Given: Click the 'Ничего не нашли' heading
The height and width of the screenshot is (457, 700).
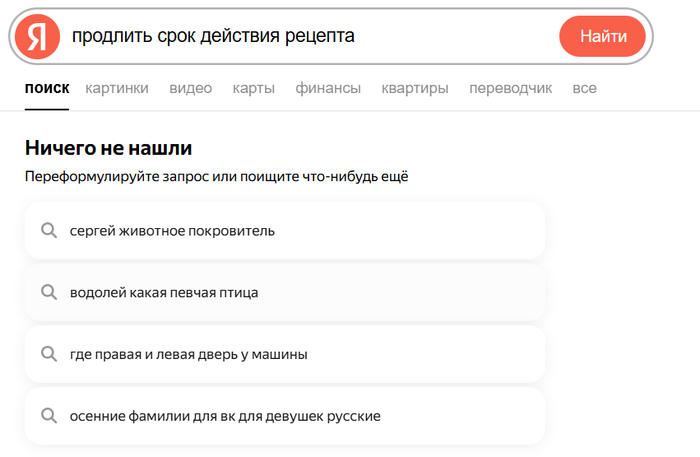Looking at the screenshot, I should tap(107, 149).
